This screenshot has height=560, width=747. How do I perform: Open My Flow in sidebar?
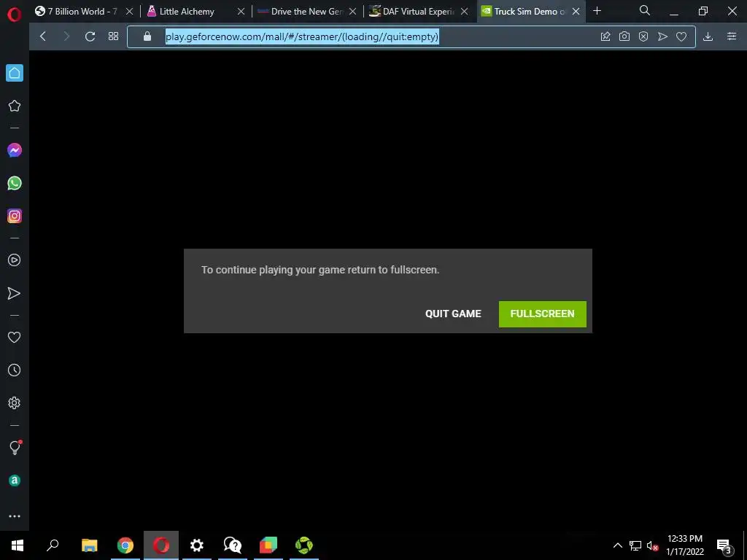pos(15,293)
